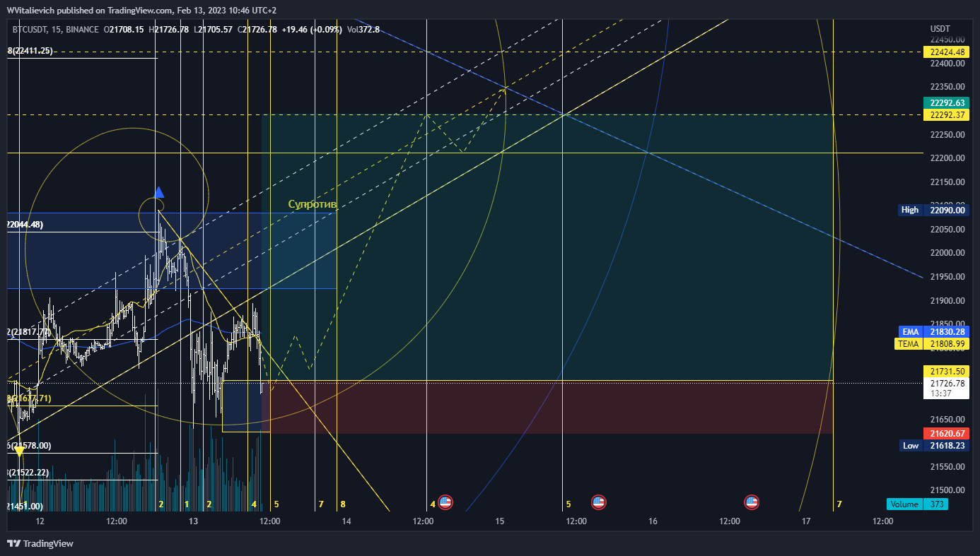Select the Fibonacci level label (21578.00)
Image resolution: width=980 pixels, height=556 pixels.
tap(29, 446)
